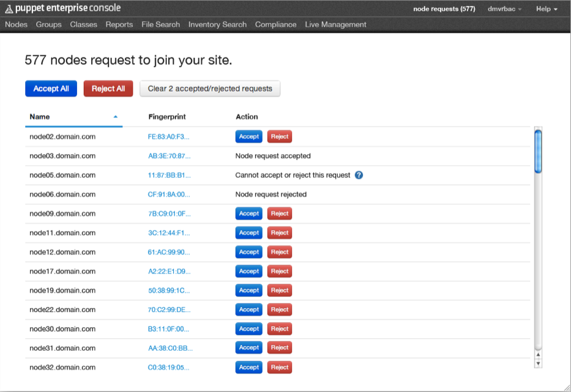
Task: Click the Fingerprint column header
Action: [x=167, y=117]
